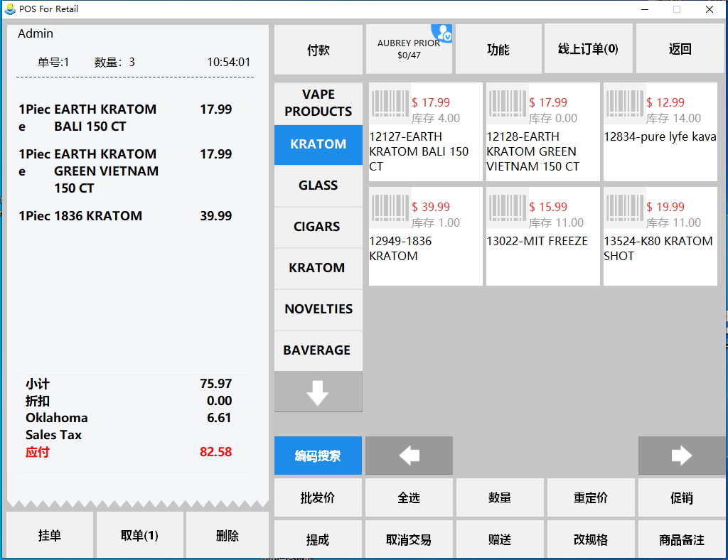
Task: Click the 单号:1 order number label
Action: tap(53, 62)
